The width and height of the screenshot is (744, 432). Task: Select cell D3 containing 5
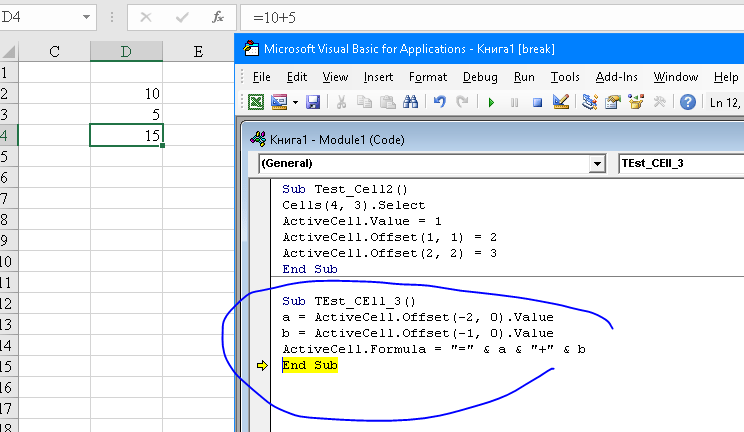pyautogui.click(x=126, y=114)
